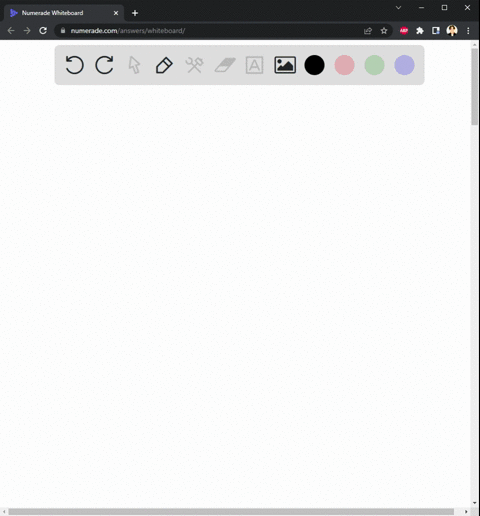Viewport: 480px width, 516px height.
Task: Select the eraser tool
Action: [x=225, y=65]
